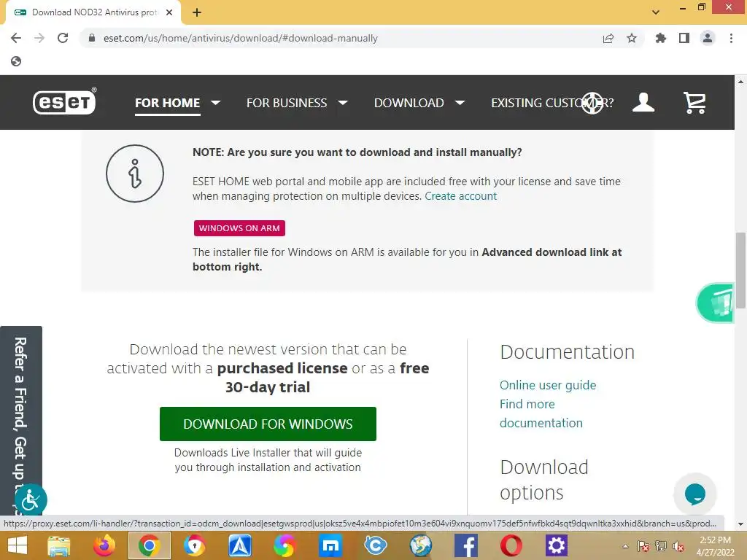The height and width of the screenshot is (560, 747).
Task: Open the shopping cart icon
Action: coord(694,102)
